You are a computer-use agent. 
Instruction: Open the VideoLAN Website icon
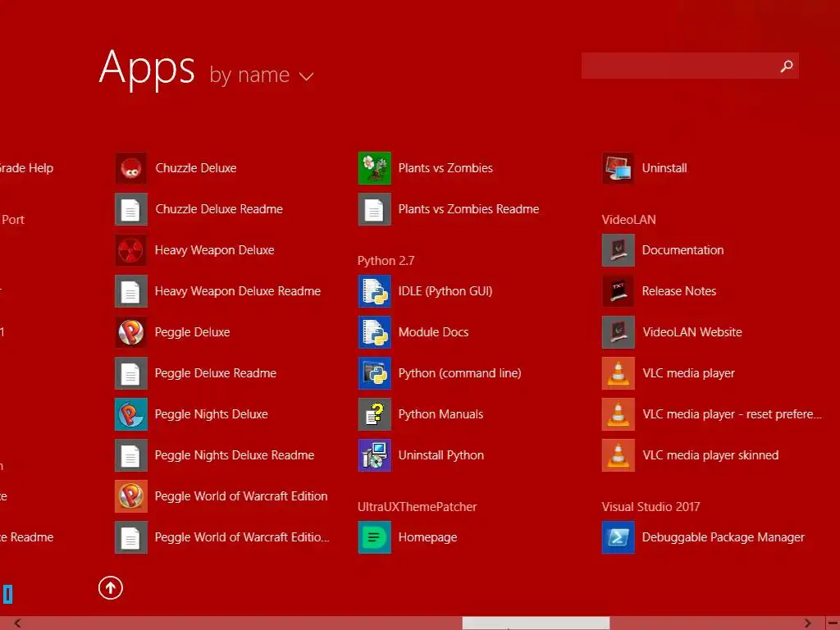click(619, 332)
